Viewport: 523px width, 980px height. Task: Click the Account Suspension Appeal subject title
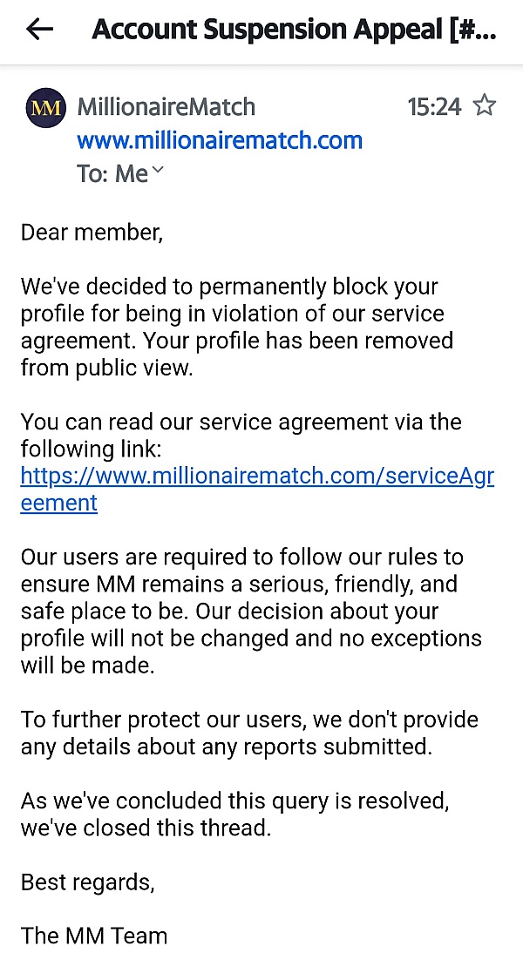click(x=294, y=30)
